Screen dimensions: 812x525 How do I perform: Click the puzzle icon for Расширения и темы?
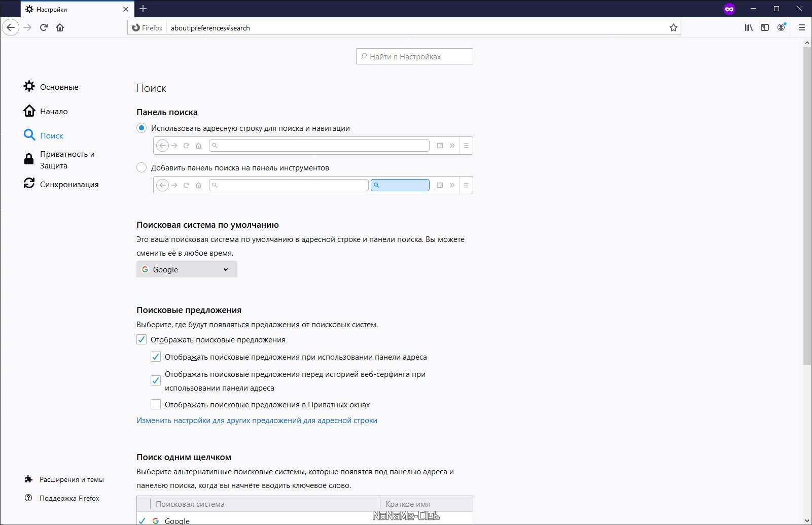[x=28, y=479]
